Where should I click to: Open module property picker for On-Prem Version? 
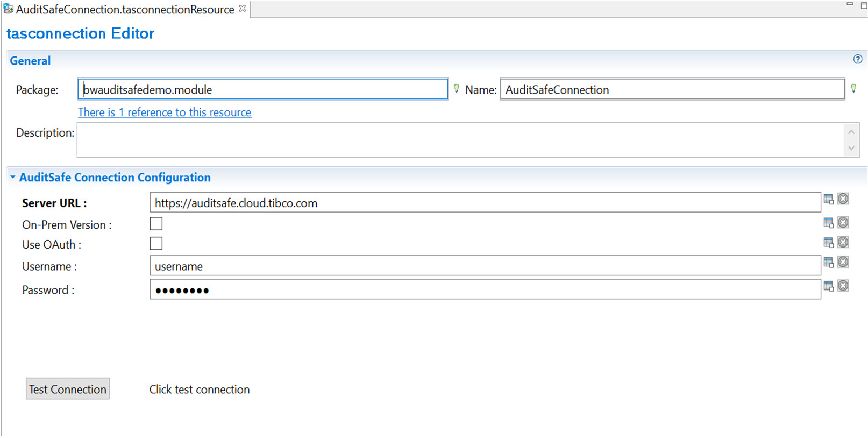tap(828, 223)
